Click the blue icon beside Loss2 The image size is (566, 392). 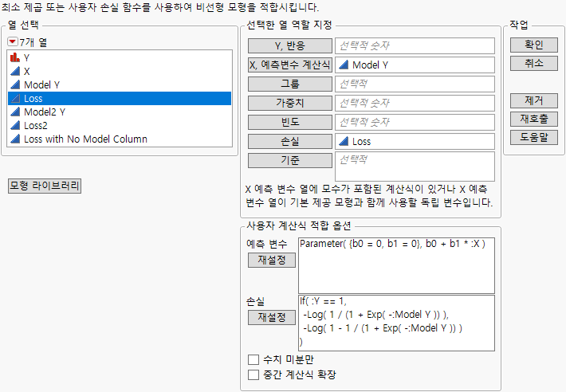click(15, 125)
